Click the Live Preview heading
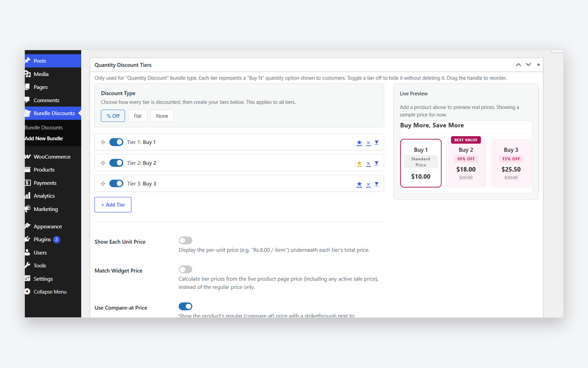This screenshot has width=588, height=368. [413, 93]
